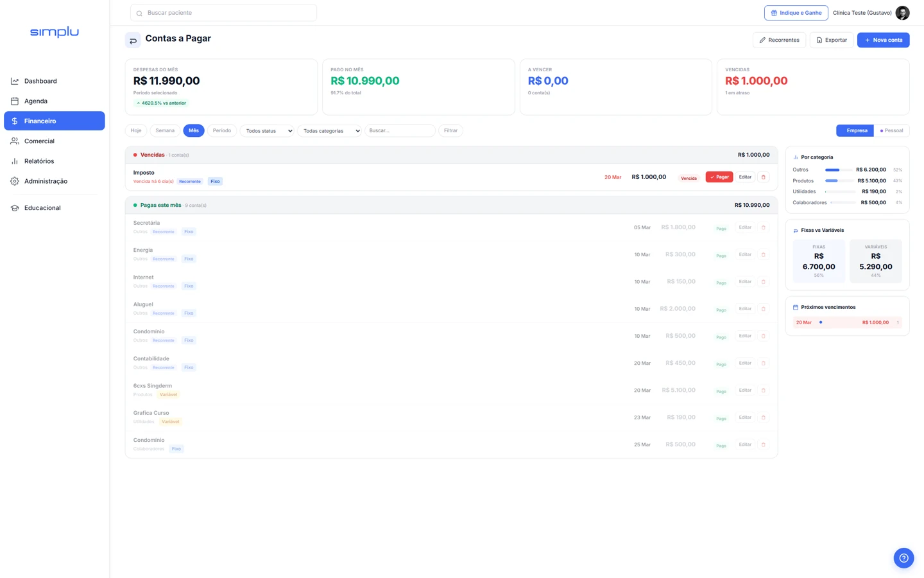This screenshot has width=924, height=578.
Task: Click the Educacional graduation cap icon
Action: click(x=15, y=208)
